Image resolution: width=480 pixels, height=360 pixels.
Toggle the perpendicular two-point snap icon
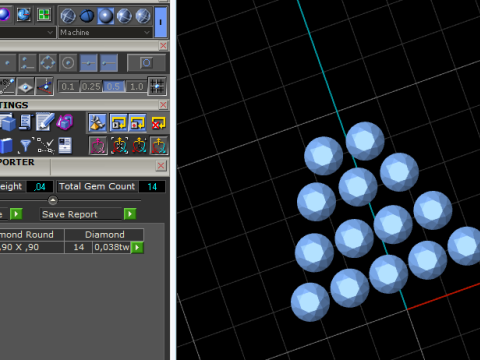tap(27, 63)
